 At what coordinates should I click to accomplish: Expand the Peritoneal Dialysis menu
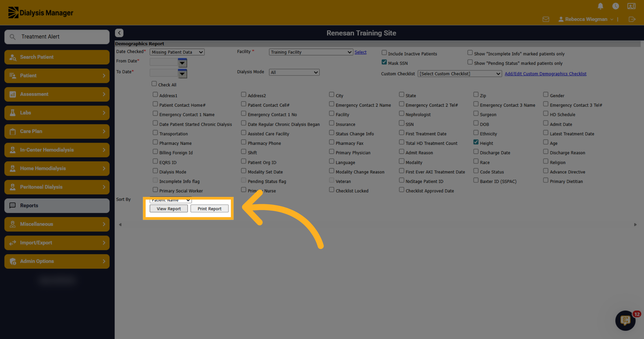click(57, 187)
